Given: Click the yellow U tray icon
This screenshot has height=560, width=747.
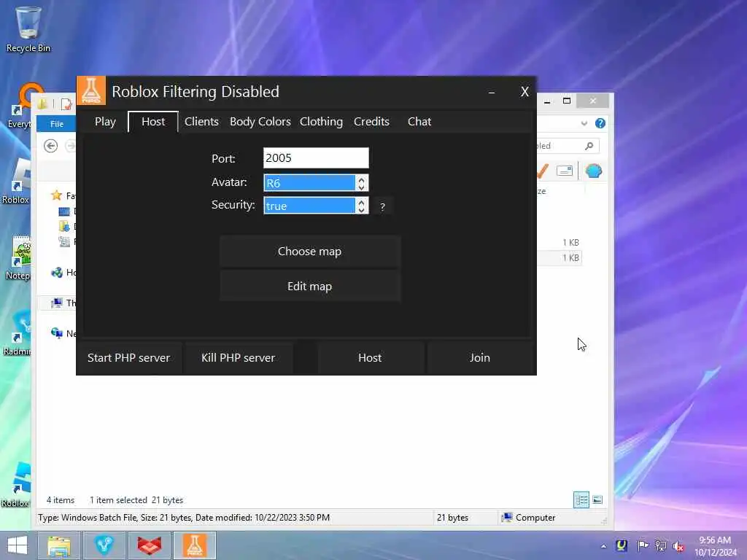Looking at the screenshot, I should (622, 545).
